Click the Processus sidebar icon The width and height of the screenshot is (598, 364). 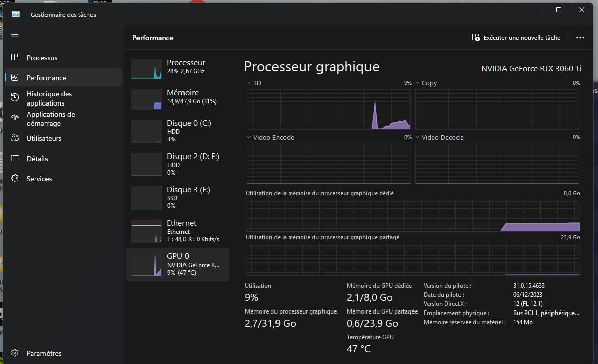pos(15,57)
